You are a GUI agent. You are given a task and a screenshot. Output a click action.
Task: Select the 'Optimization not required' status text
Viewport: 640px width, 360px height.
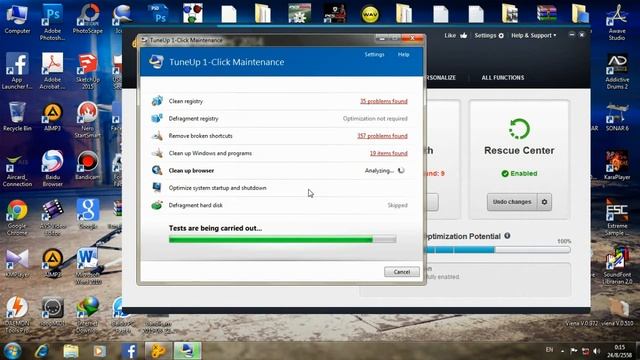(375, 118)
